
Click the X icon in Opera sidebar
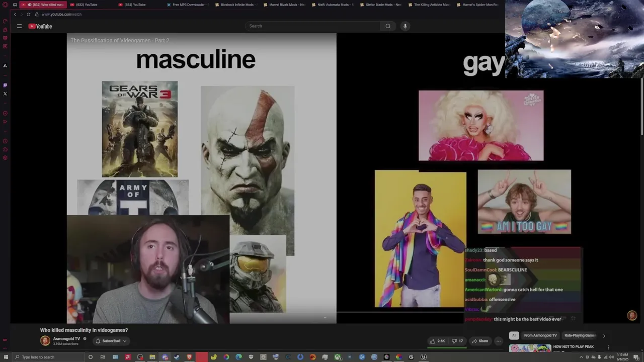click(5, 94)
